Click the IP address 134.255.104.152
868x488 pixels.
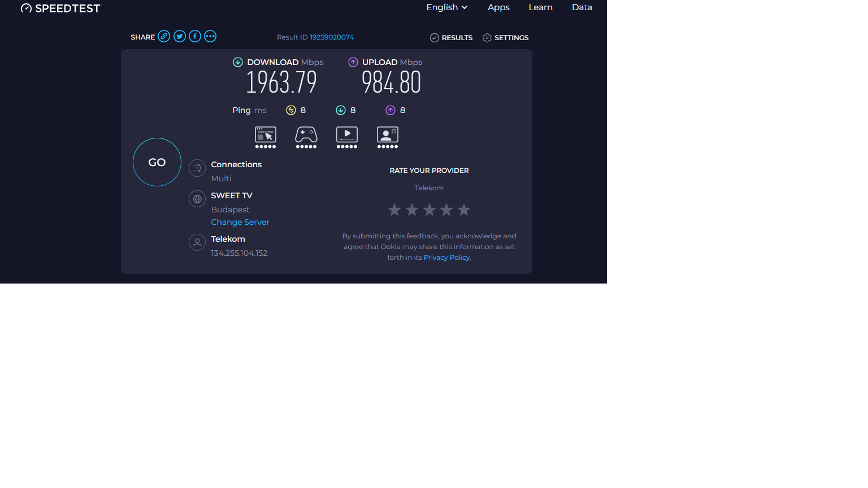coord(239,253)
